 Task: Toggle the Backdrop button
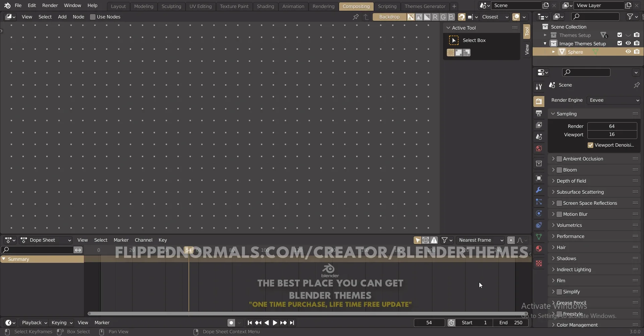[x=389, y=17]
